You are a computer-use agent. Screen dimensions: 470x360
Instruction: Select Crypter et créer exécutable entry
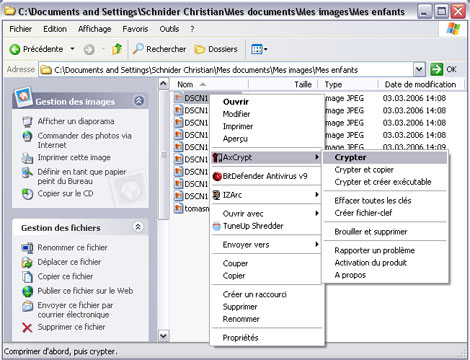[385, 182]
